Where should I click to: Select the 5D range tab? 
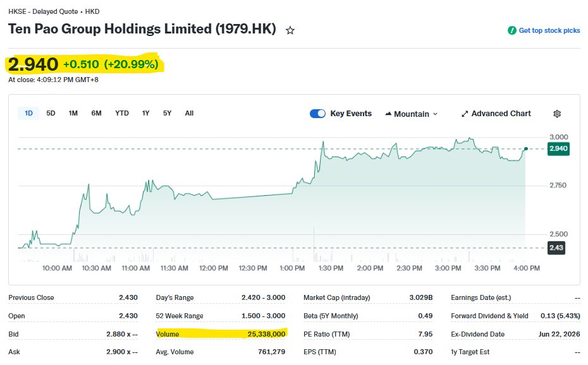(x=51, y=113)
